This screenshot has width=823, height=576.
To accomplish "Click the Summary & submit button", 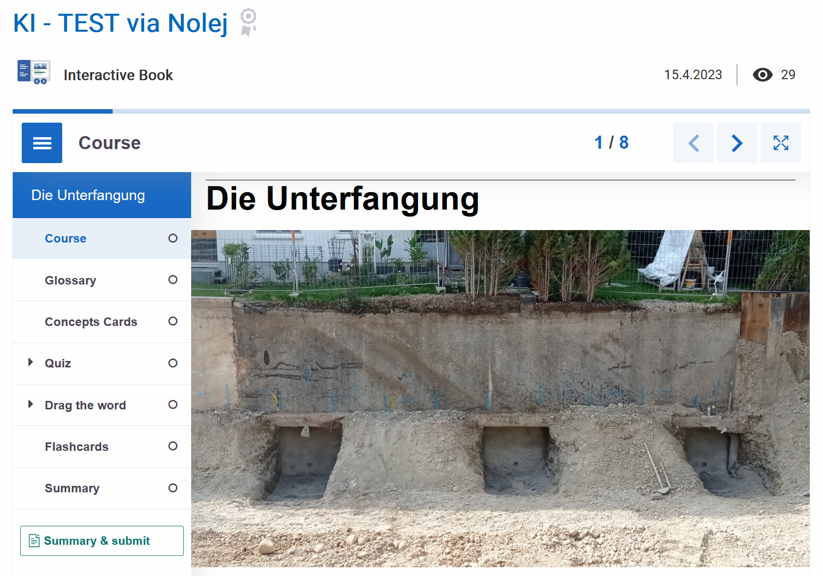I will 102,540.
